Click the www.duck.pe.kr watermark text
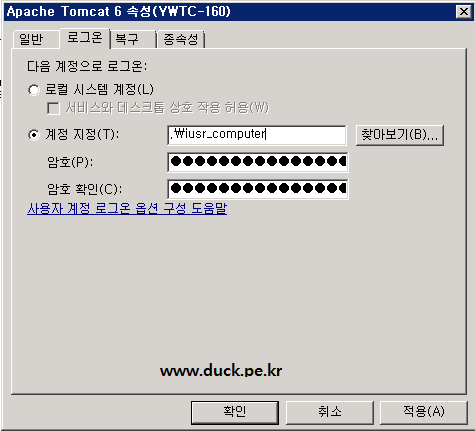This screenshot has height=431, width=475. [x=221, y=370]
